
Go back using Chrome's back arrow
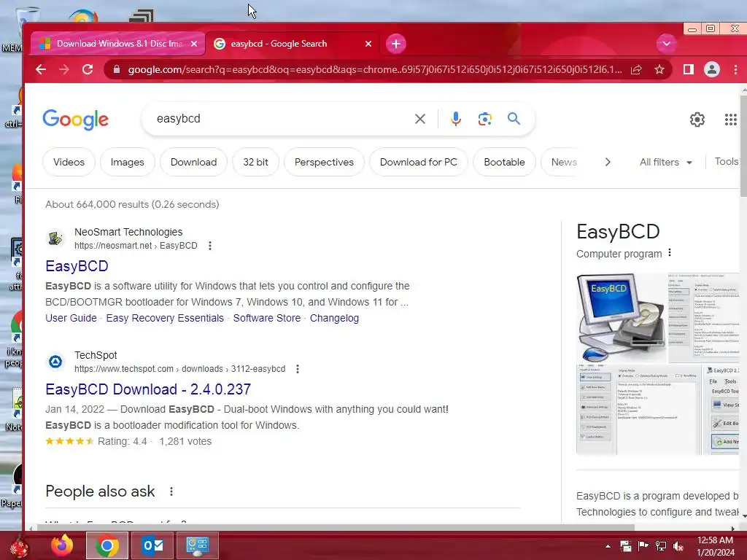tap(41, 69)
